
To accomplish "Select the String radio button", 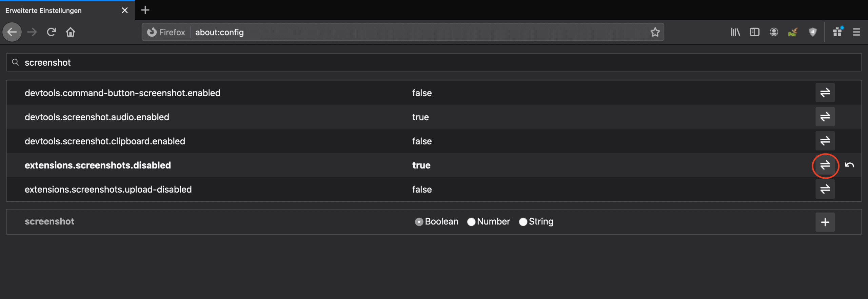I will 523,222.
